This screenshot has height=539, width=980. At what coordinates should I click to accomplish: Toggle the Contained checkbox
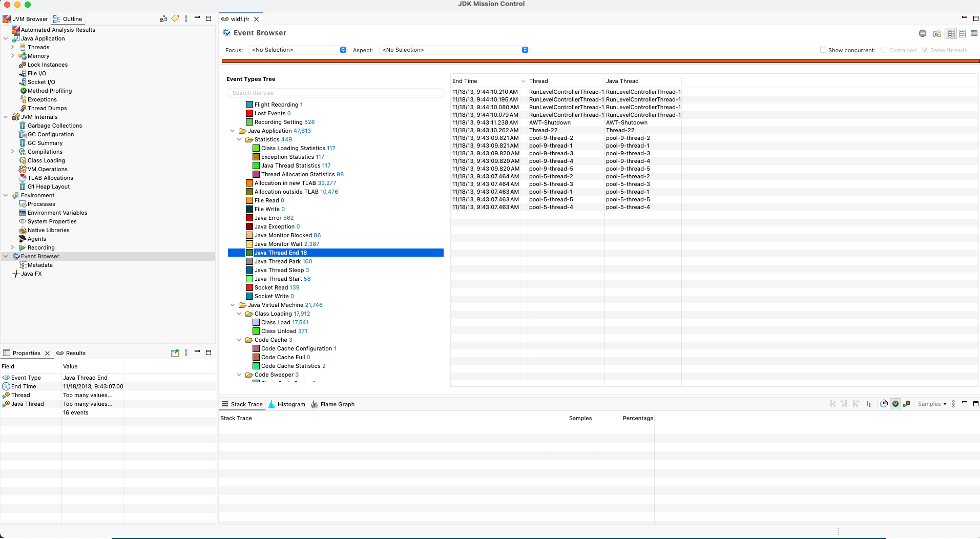(x=884, y=50)
